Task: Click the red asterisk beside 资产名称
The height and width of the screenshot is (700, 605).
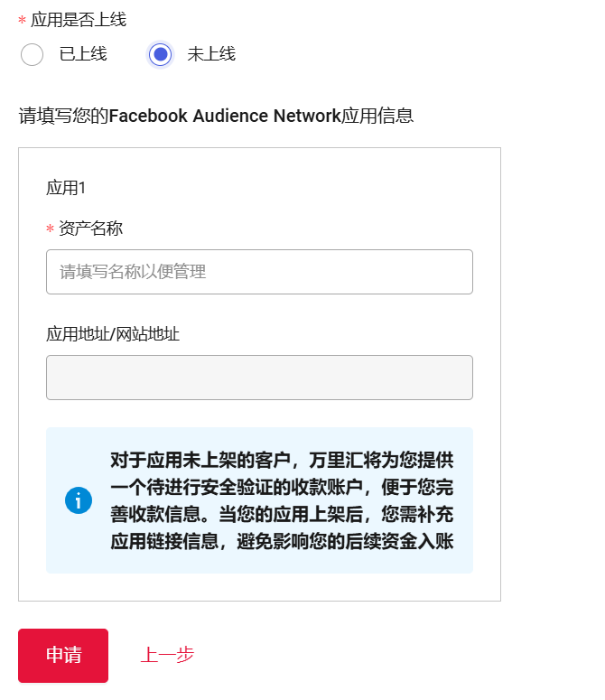Action: click(x=51, y=230)
